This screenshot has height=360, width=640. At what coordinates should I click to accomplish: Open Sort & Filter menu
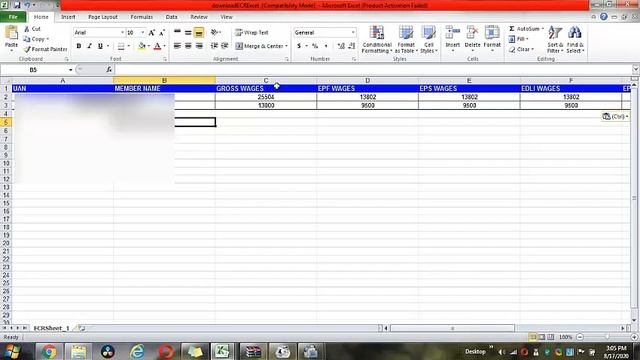coord(555,39)
